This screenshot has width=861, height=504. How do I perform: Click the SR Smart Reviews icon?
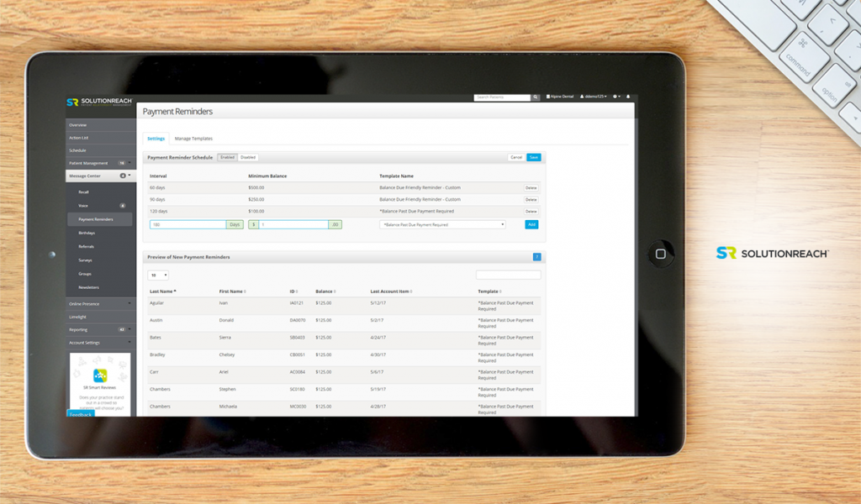click(x=100, y=375)
